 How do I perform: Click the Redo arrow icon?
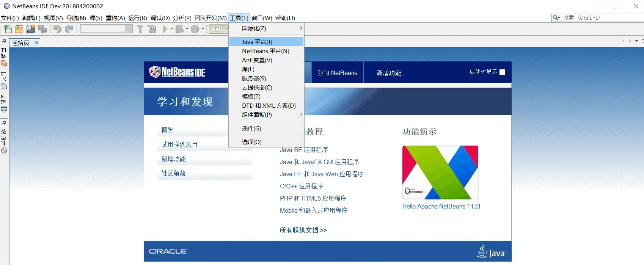(x=69, y=29)
